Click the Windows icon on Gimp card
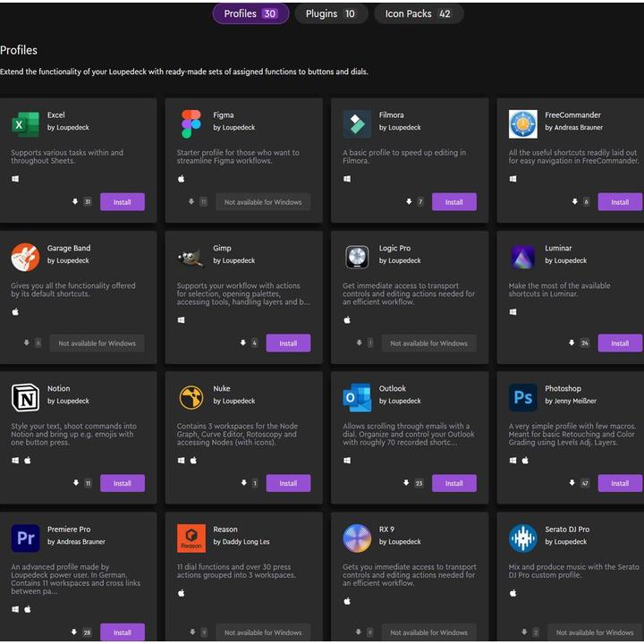This screenshot has width=644, height=644. 181,320
